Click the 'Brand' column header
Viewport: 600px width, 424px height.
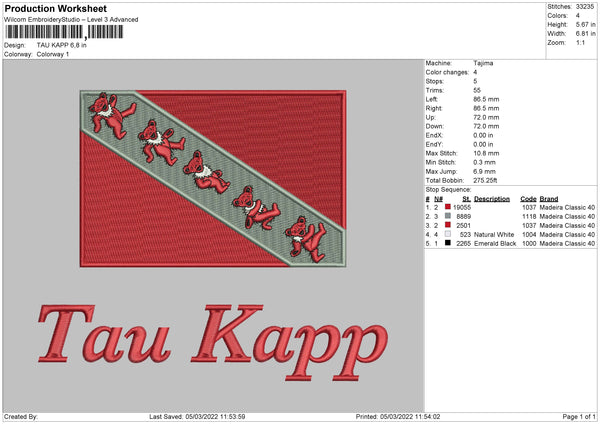coord(549,199)
